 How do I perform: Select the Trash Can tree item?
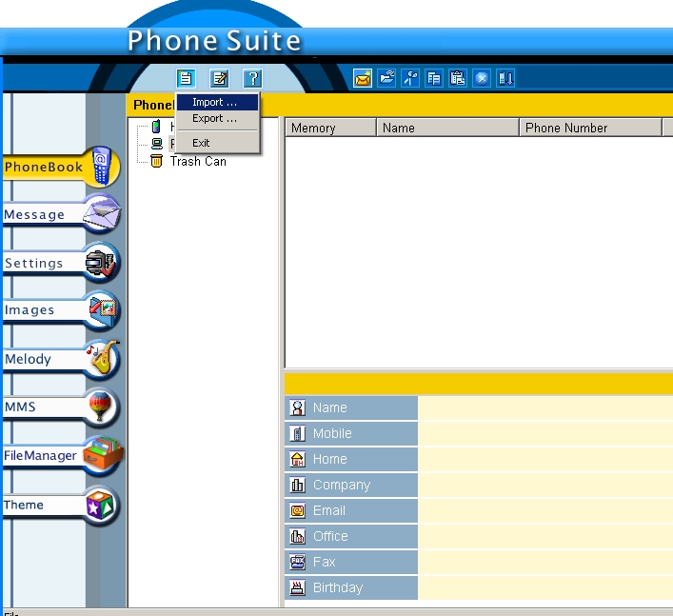[198, 162]
